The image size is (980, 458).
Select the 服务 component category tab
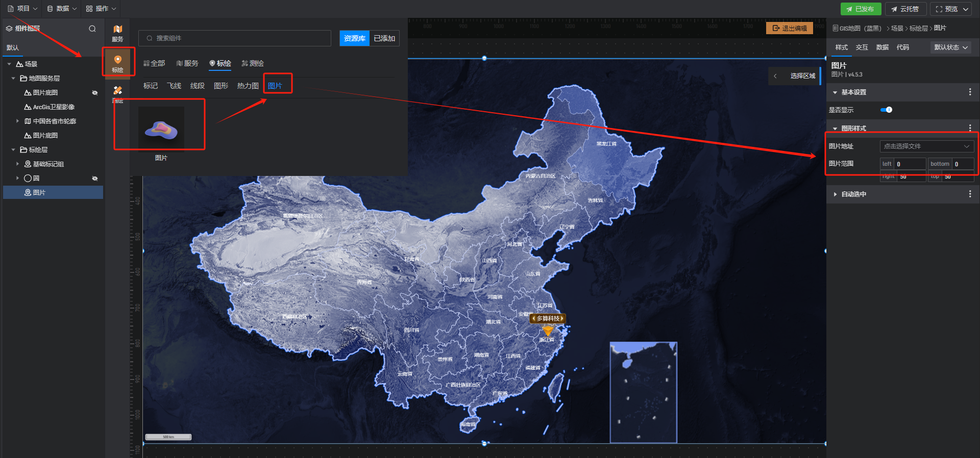[187, 63]
